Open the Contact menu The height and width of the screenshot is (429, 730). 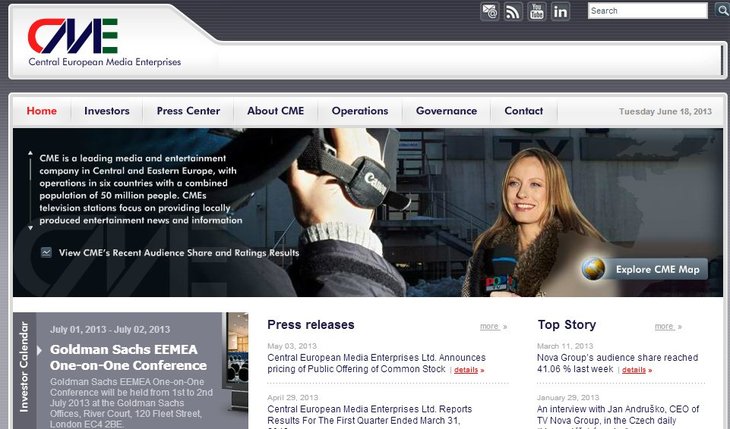click(524, 111)
